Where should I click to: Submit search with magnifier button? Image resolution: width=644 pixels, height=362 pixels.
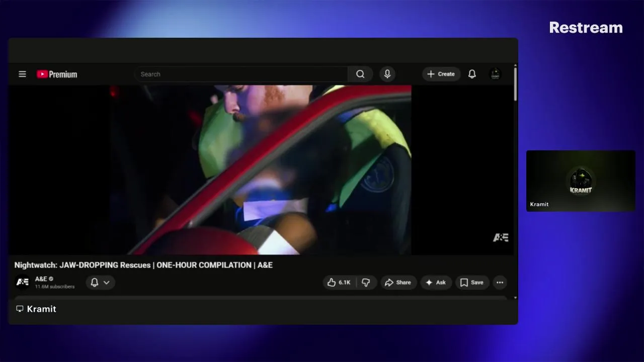tap(360, 74)
